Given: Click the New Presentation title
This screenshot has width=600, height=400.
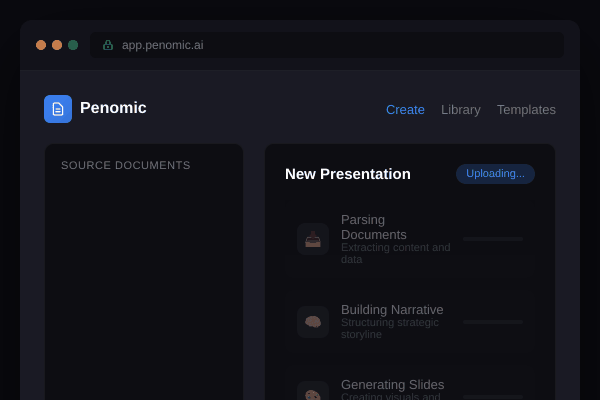Looking at the screenshot, I should [x=348, y=174].
